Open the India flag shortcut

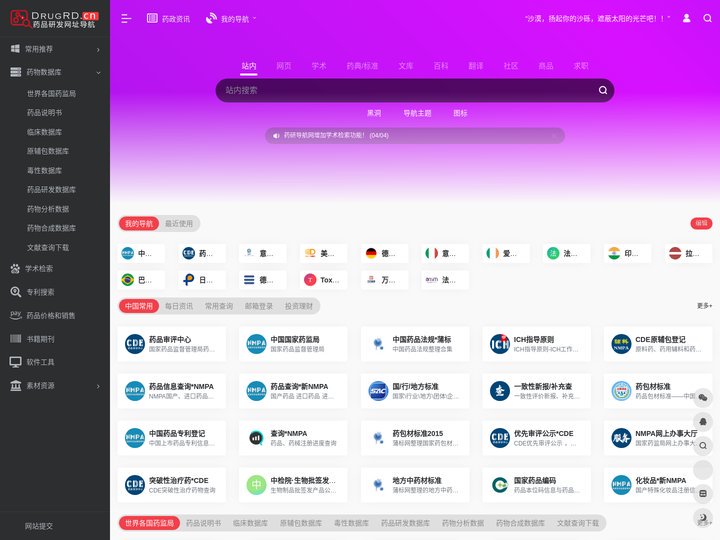pyautogui.click(x=627, y=253)
